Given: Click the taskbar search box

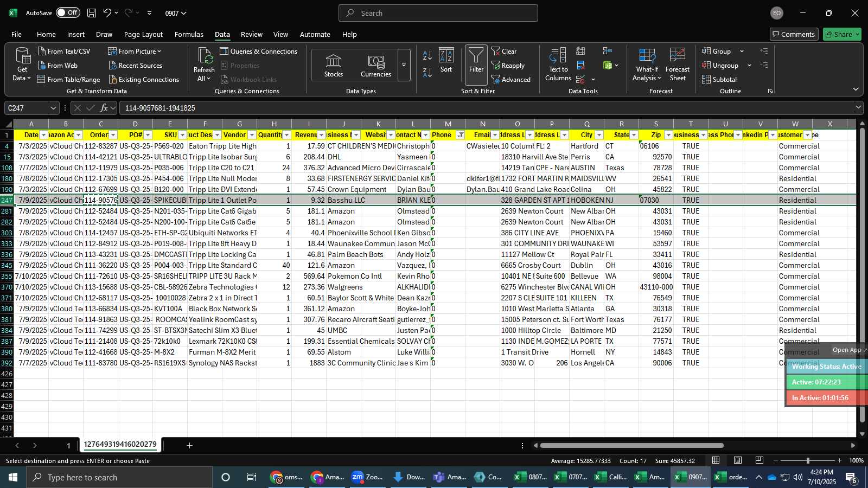Looking at the screenshot, I should tap(119, 477).
